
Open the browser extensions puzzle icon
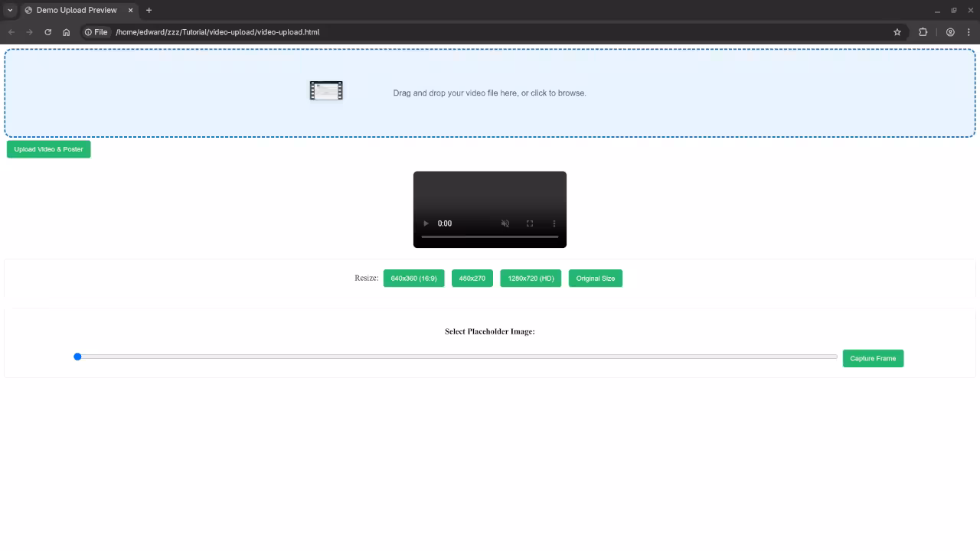click(x=923, y=32)
